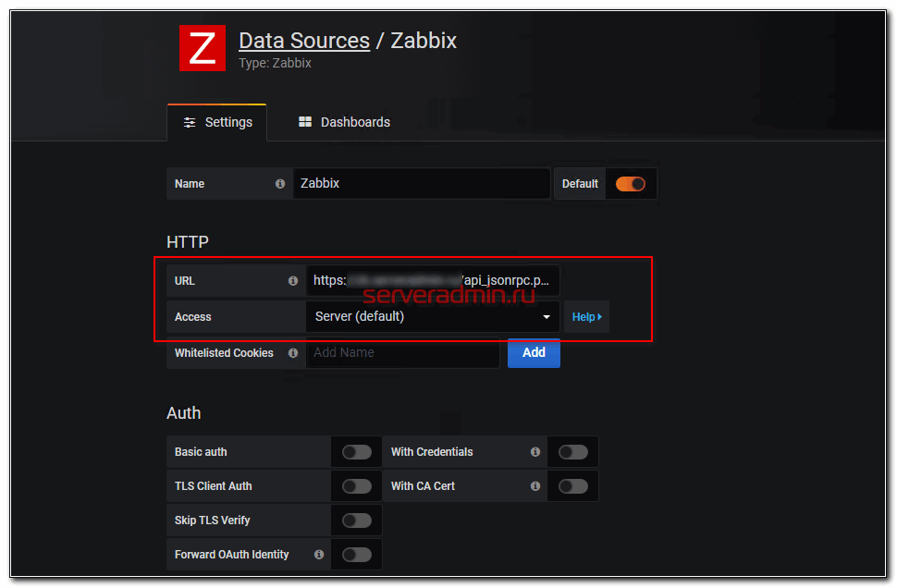
Task: Click the With CA Cert info icon
Action: [535, 486]
